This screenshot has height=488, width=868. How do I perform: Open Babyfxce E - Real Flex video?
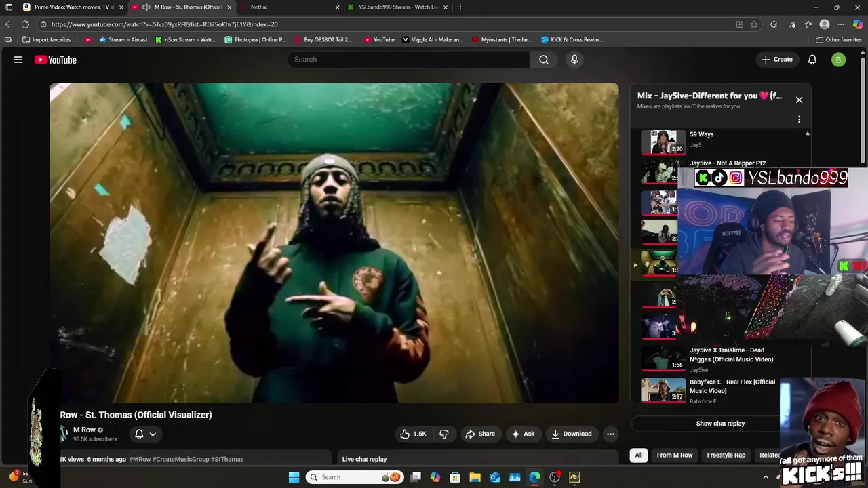(x=732, y=386)
